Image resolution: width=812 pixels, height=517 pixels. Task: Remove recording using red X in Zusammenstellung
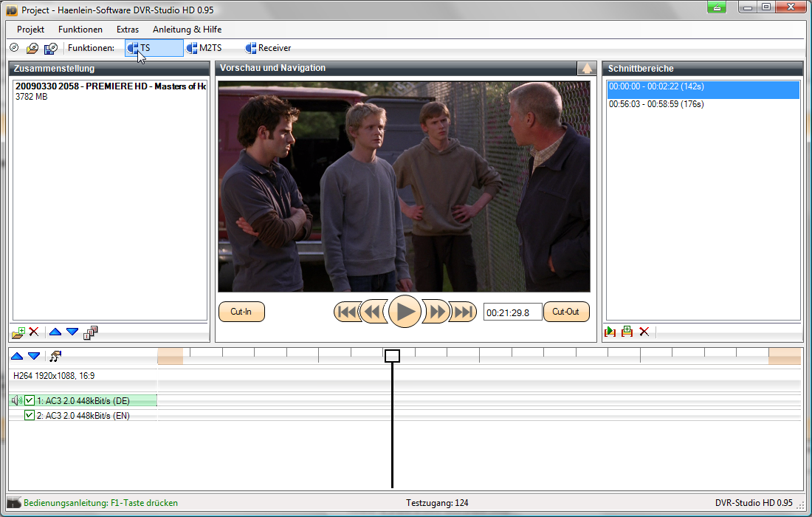pyautogui.click(x=34, y=332)
